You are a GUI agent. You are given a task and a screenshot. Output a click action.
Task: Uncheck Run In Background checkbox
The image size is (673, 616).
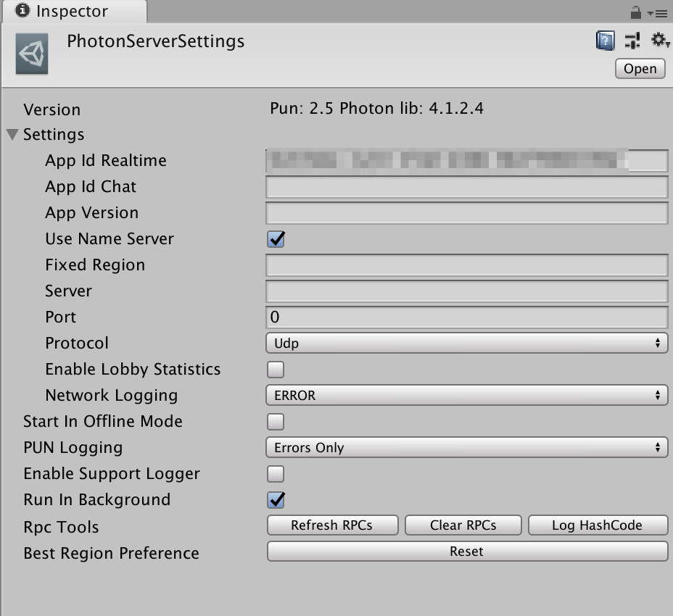click(276, 500)
